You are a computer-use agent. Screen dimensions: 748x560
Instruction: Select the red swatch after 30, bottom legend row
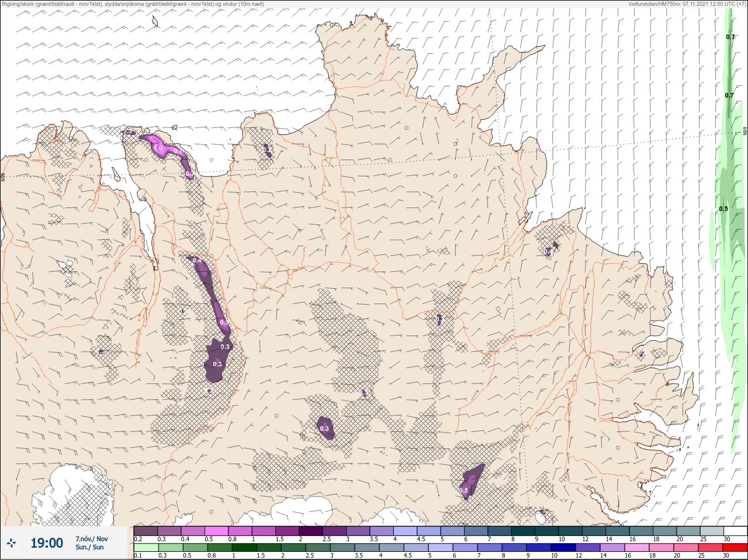point(735,548)
